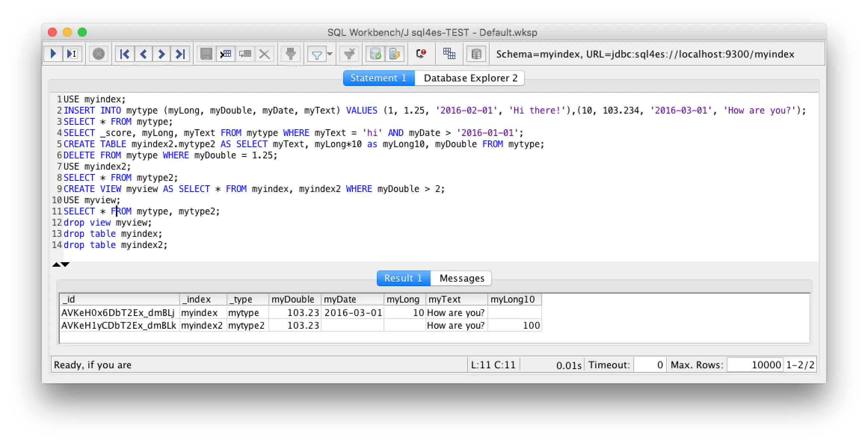Open the DbExplorer database icon
The width and height of the screenshot is (868, 443).
pos(477,53)
